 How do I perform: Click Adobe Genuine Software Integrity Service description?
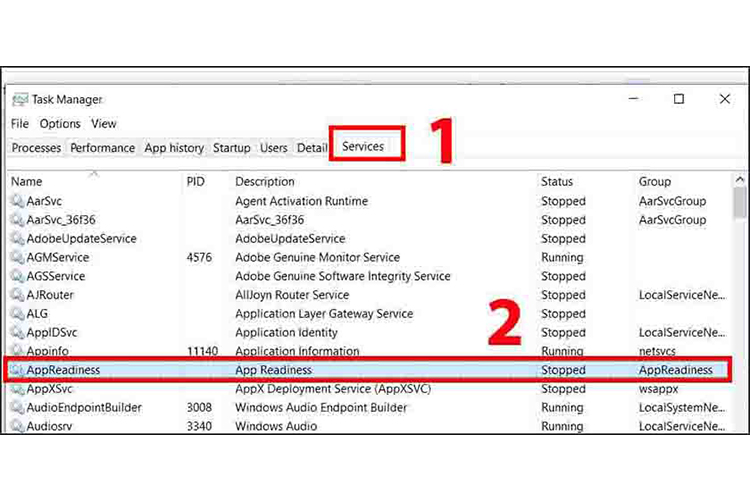coord(342,276)
